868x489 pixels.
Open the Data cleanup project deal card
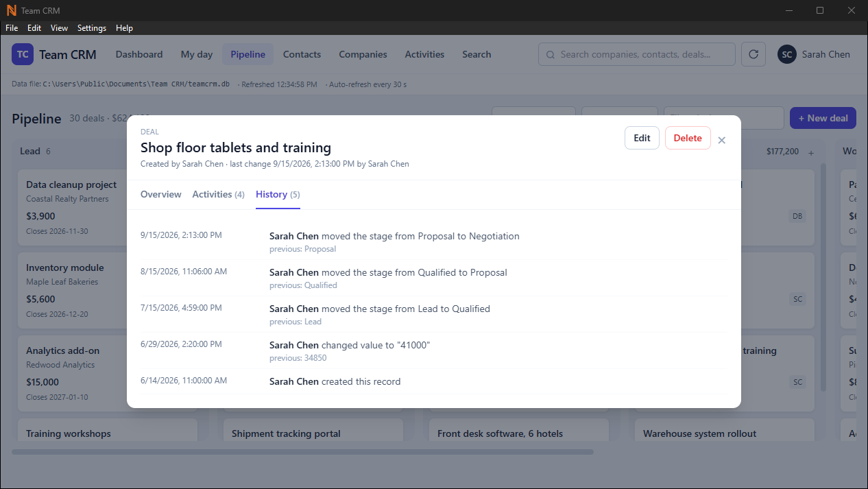(73, 207)
